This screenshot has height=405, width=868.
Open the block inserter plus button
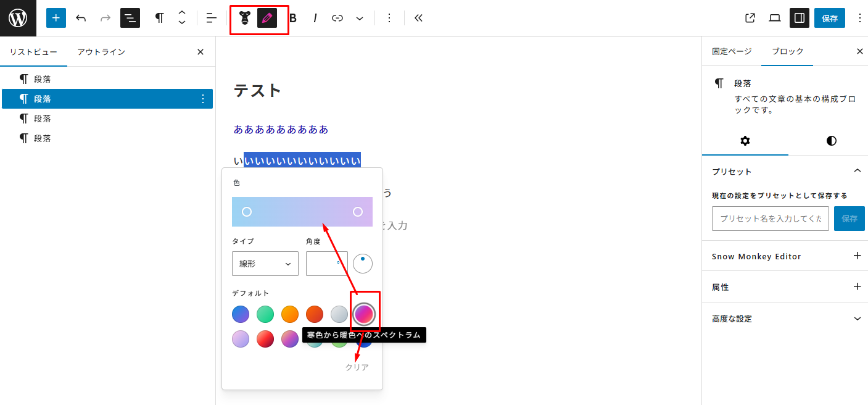pos(56,18)
